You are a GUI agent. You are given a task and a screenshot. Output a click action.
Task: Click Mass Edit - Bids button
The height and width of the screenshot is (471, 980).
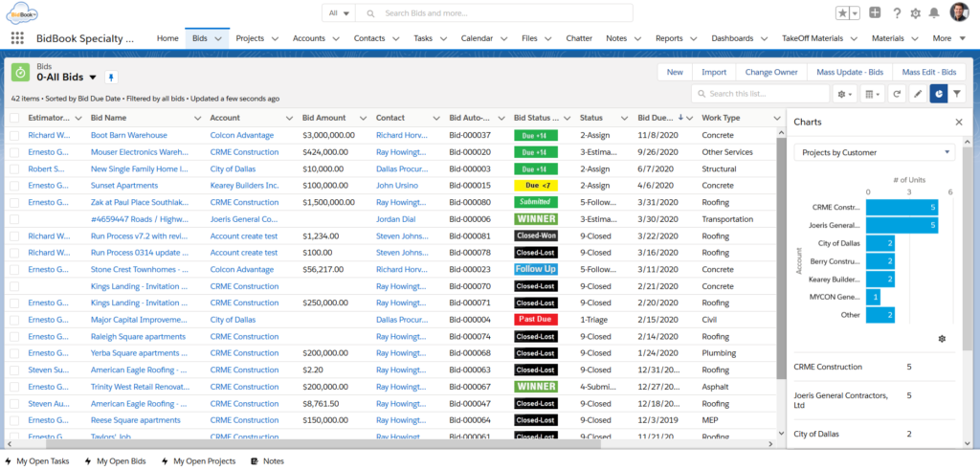[x=928, y=72]
